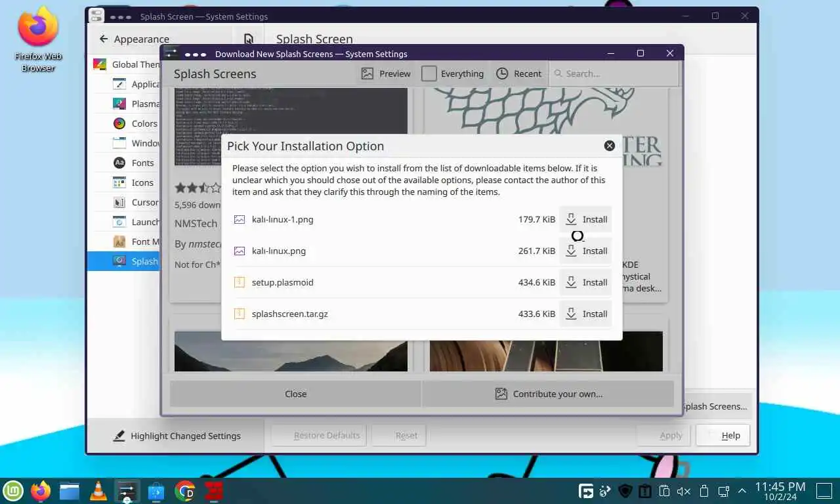This screenshot has height=504, width=840.
Task: Open file manager from the taskbar
Action: tap(69, 491)
